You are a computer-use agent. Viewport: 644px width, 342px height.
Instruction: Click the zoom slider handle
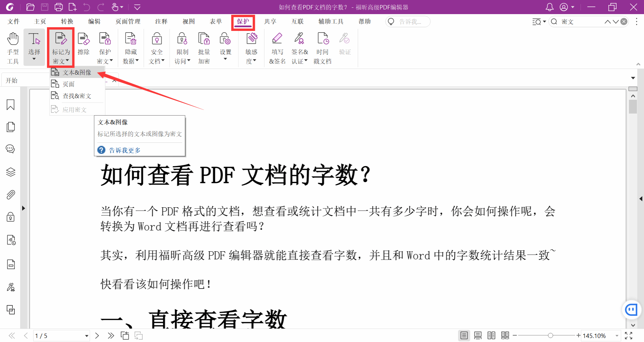click(550, 335)
